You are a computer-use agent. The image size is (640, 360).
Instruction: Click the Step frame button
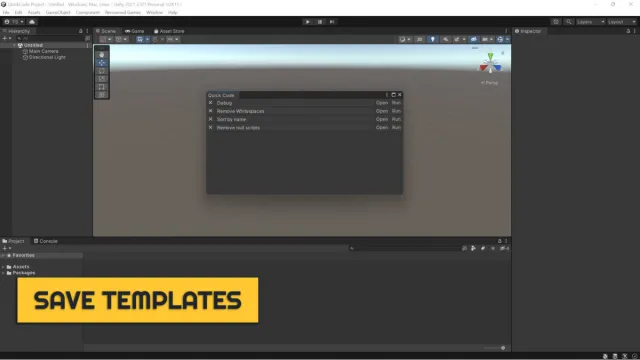click(x=332, y=22)
